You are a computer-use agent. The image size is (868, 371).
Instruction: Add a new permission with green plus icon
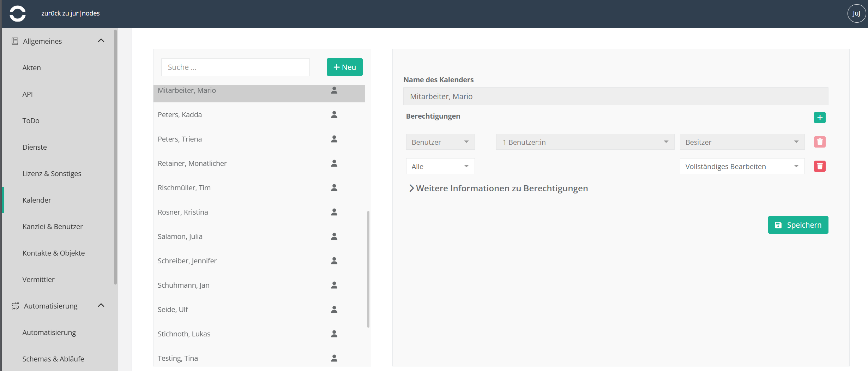[x=819, y=118]
